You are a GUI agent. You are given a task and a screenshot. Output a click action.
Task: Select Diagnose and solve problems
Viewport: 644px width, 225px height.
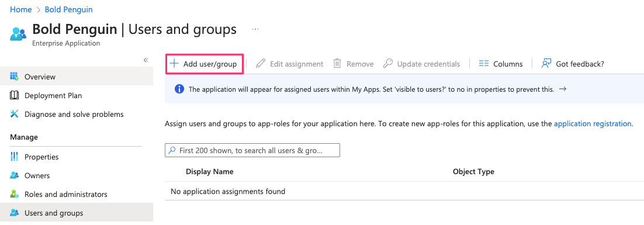[x=77, y=114]
